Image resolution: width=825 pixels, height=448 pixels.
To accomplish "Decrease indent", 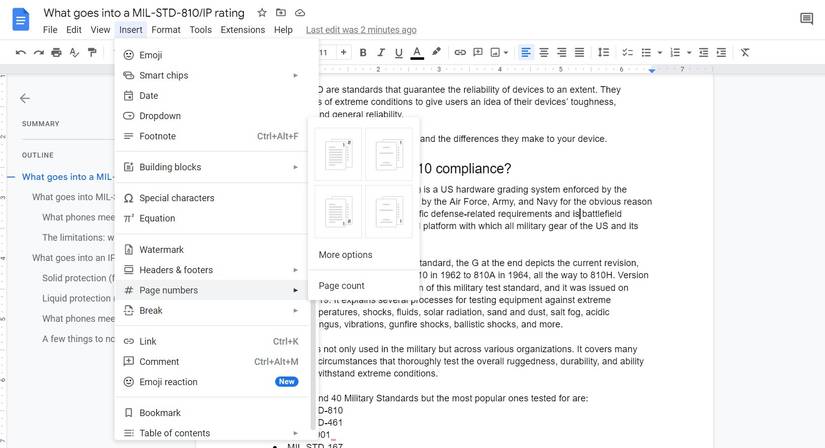I will tap(703, 53).
